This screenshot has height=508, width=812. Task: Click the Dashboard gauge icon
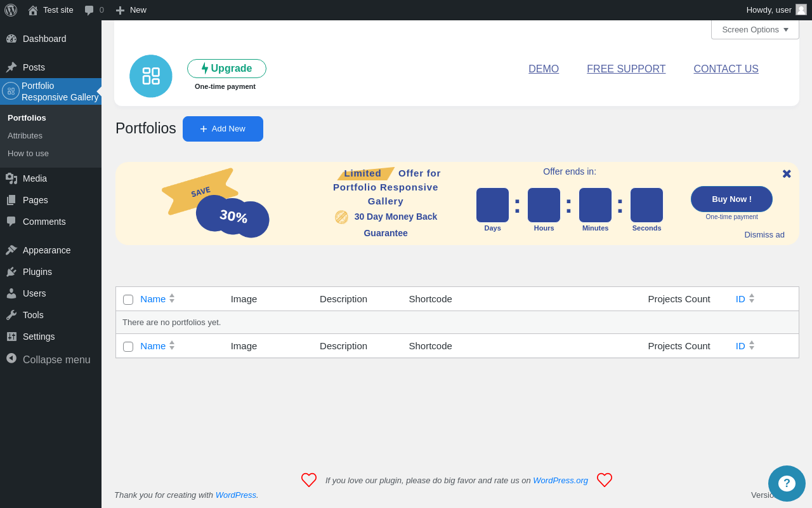point(11,39)
